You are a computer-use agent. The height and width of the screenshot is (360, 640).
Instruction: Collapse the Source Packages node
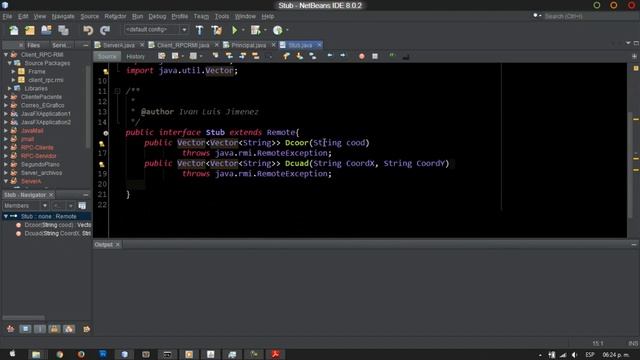click(9, 63)
